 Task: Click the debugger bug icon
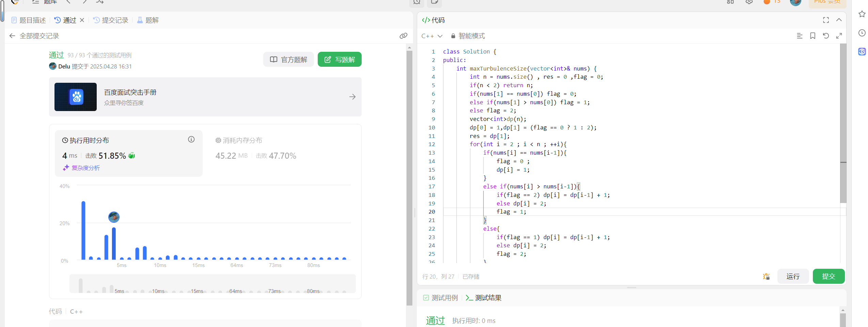766,277
